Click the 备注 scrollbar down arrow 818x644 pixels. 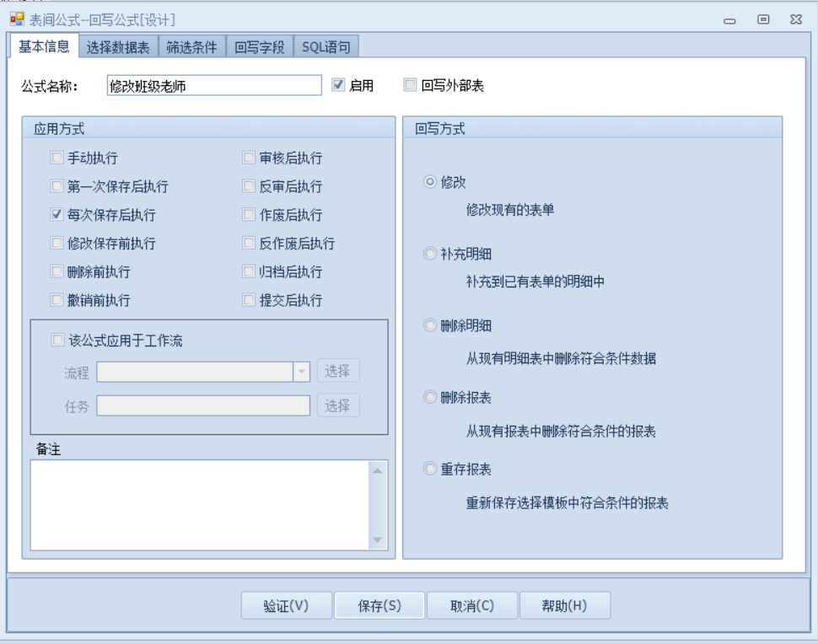pos(377,540)
